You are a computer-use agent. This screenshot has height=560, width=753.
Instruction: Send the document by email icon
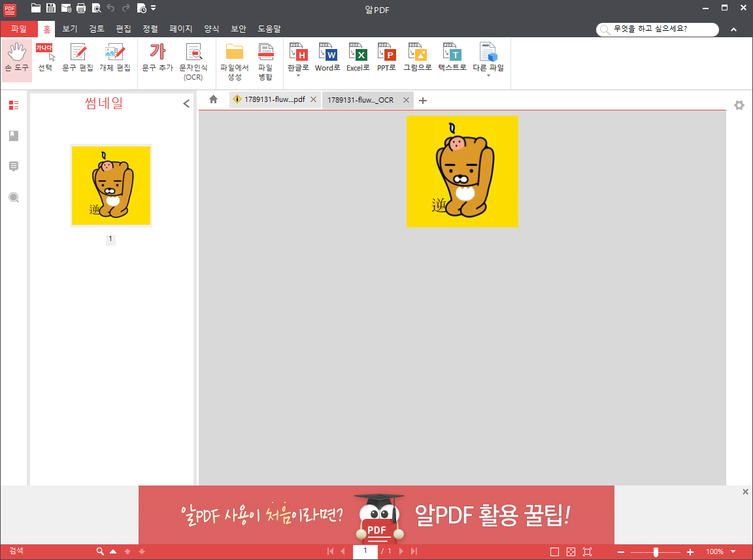point(66,8)
